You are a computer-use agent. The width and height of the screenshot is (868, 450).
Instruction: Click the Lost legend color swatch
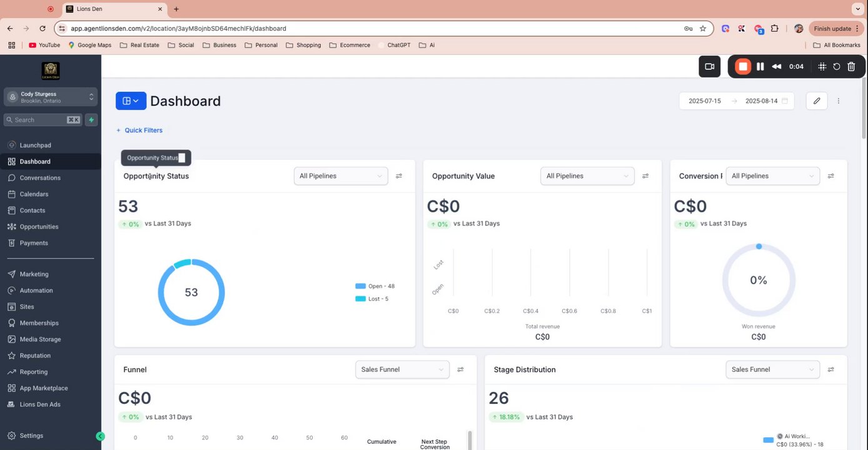360,299
